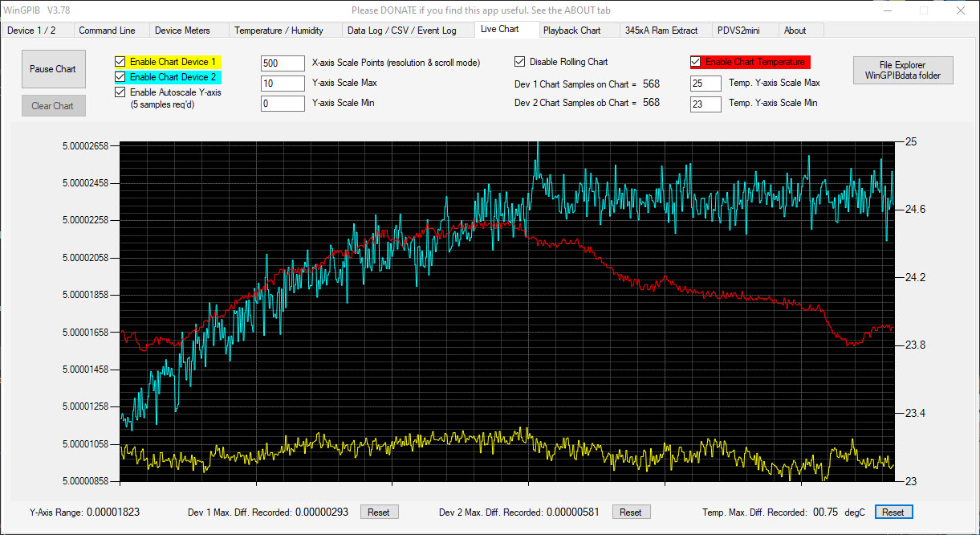Viewport: 980px width, 535px height.
Task: Open the Device 1 / 2 tab
Action: tap(31, 31)
